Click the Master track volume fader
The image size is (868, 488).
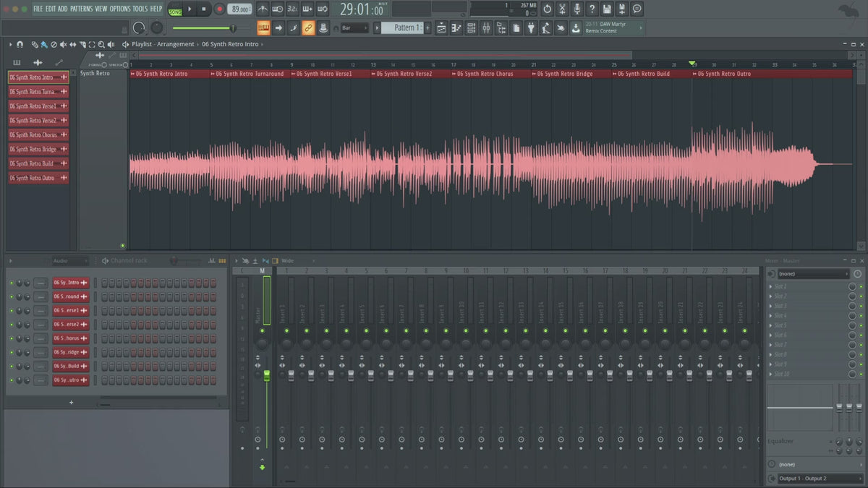click(x=266, y=374)
